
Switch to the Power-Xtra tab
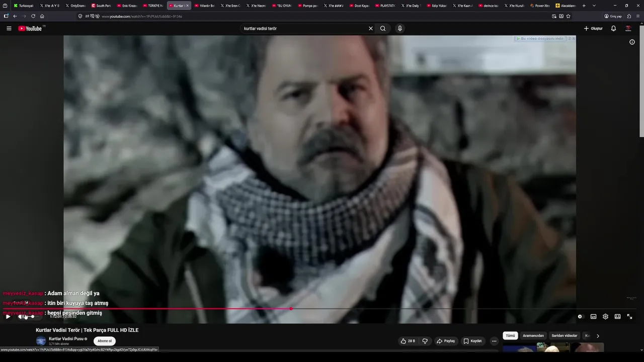540,6
